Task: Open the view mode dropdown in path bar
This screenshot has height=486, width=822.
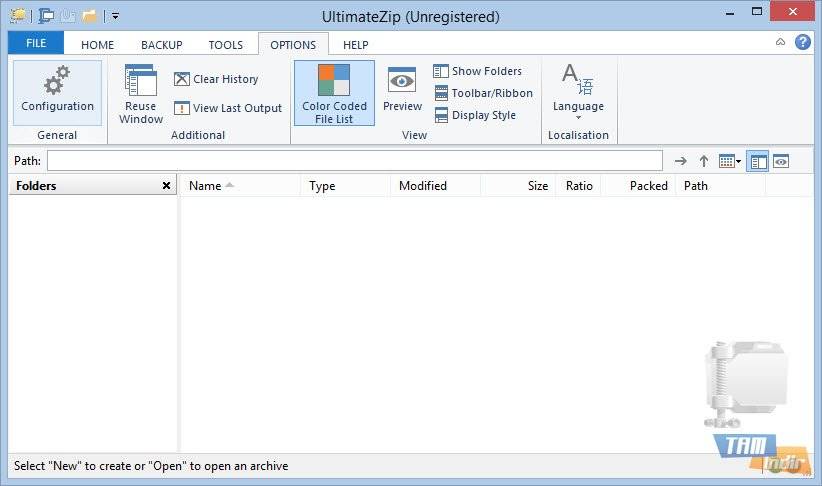Action: [730, 161]
